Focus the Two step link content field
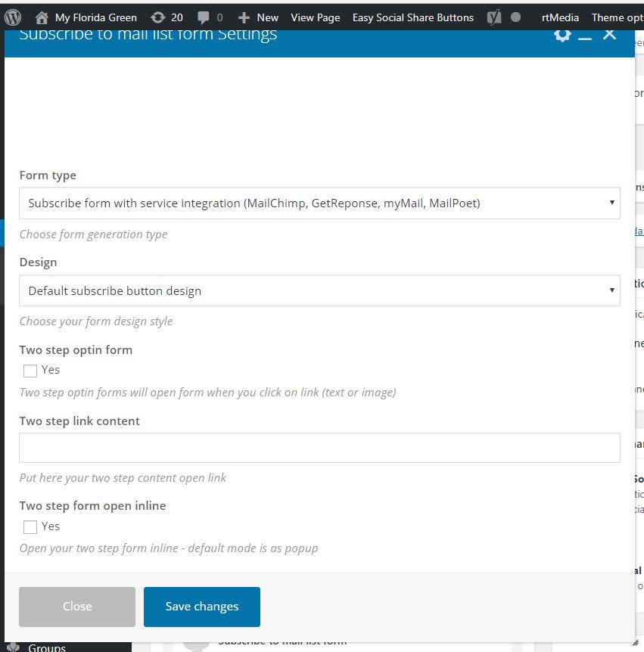 coord(319,448)
